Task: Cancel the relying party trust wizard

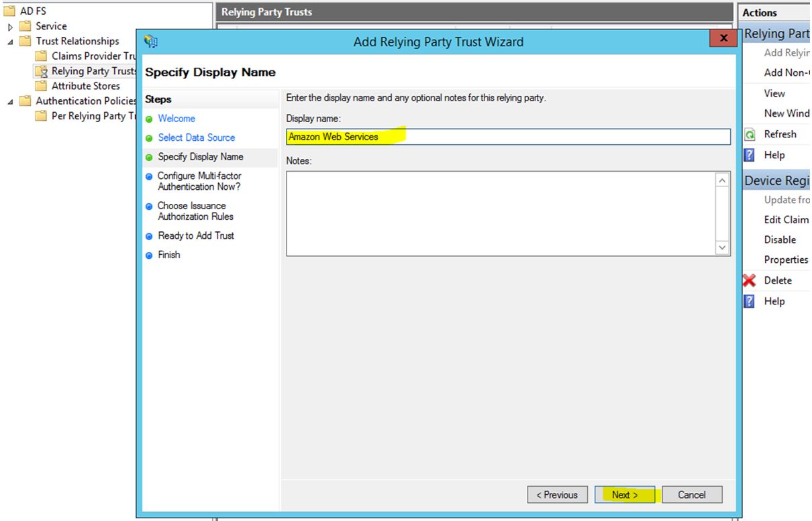Action: [691, 495]
